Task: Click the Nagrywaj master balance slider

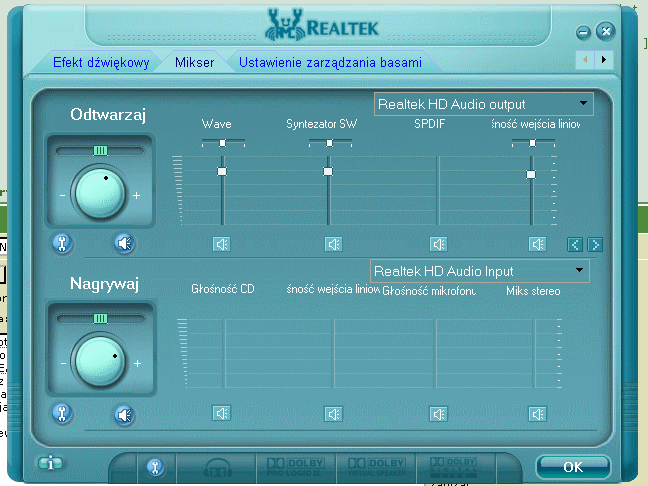Action: tap(100, 319)
